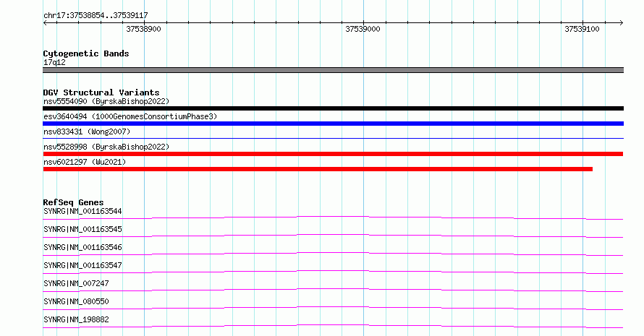Click the black nsv5554090 variant bar
Image resolution: width=644 pixels, height=336 pixels.
pos(333,108)
